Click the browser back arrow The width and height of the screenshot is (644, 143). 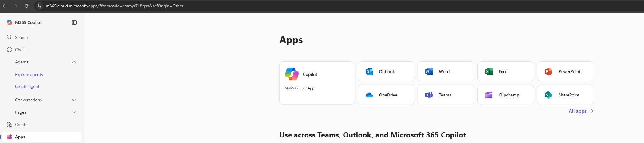click(x=4, y=6)
